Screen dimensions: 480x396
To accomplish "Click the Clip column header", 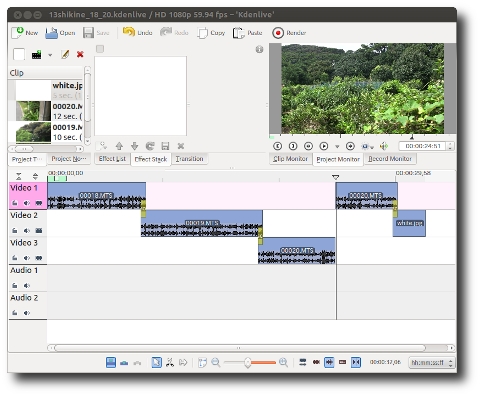I will (x=46, y=73).
